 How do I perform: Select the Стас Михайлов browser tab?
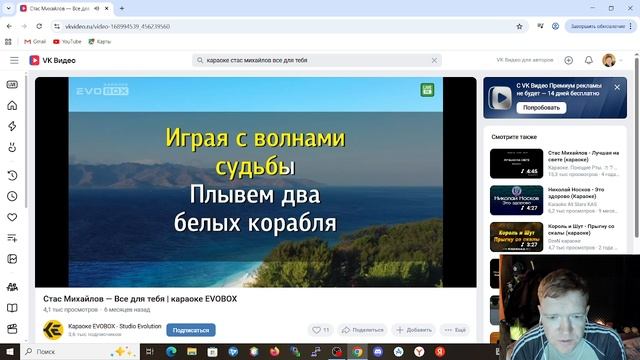pyautogui.click(x=59, y=8)
